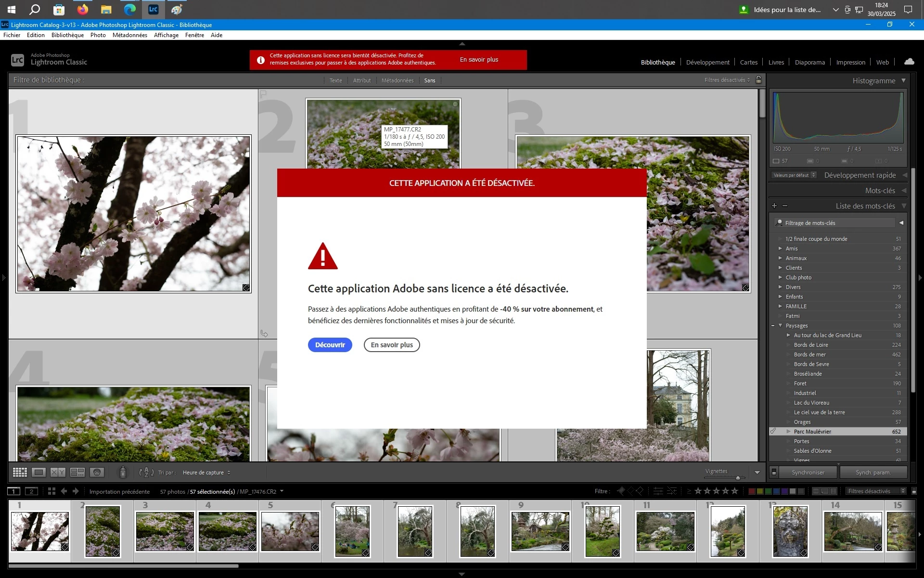Click the cloud sync status icon

(909, 62)
